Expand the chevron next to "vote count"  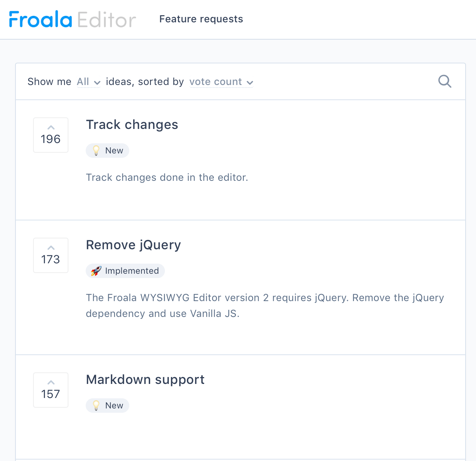pos(250,83)
